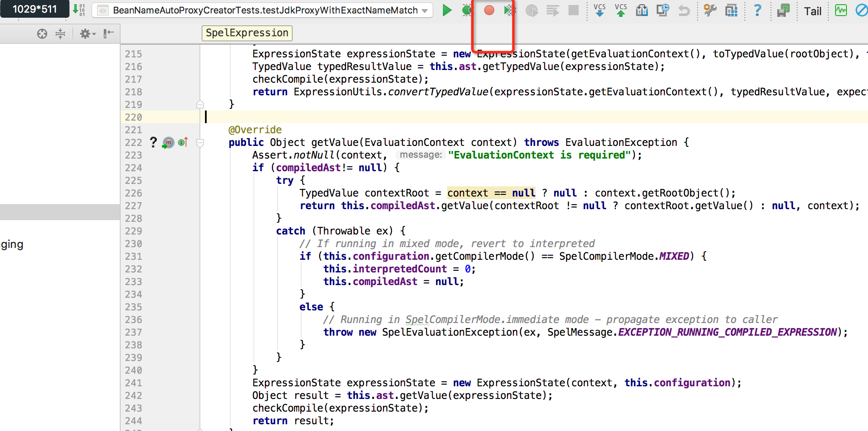
Task: Toggle the green monitor graph icon
Action: tap(841, 10)
